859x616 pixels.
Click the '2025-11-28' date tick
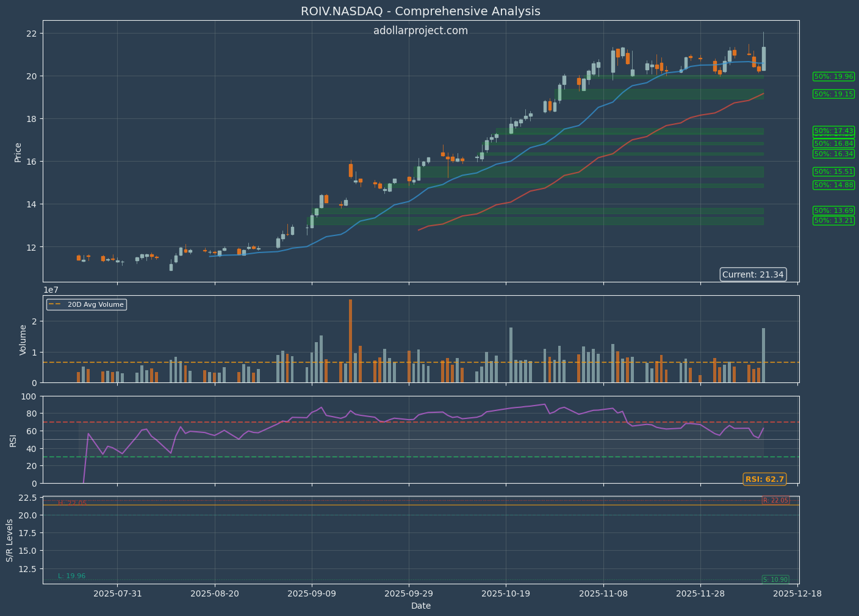[700, 593]
